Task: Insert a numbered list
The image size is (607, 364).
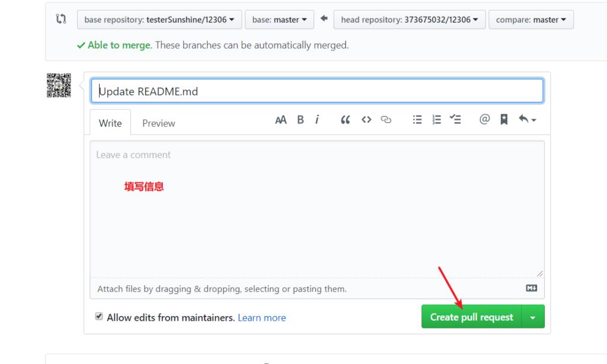Action: [x=436, y=119]
